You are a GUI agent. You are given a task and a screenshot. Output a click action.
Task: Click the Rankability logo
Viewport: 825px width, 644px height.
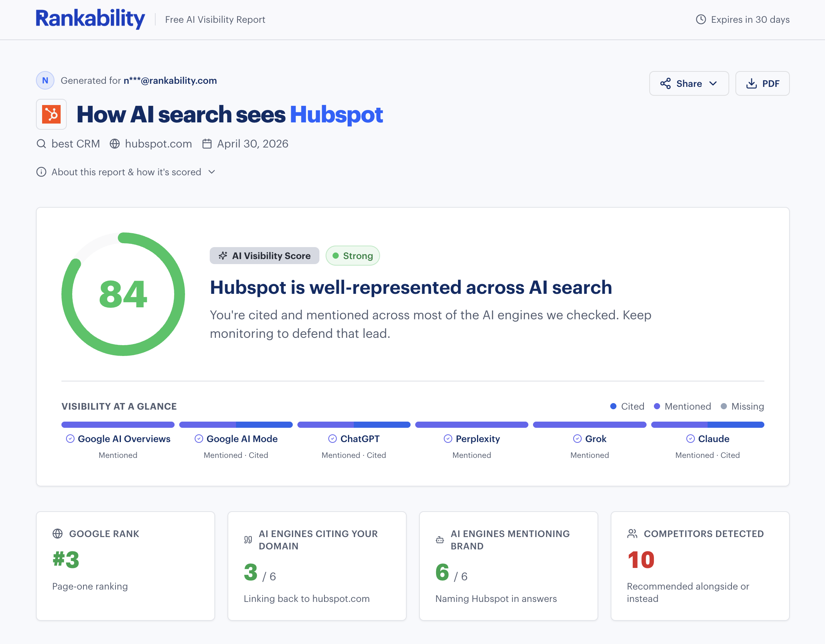tap(90, 19)
